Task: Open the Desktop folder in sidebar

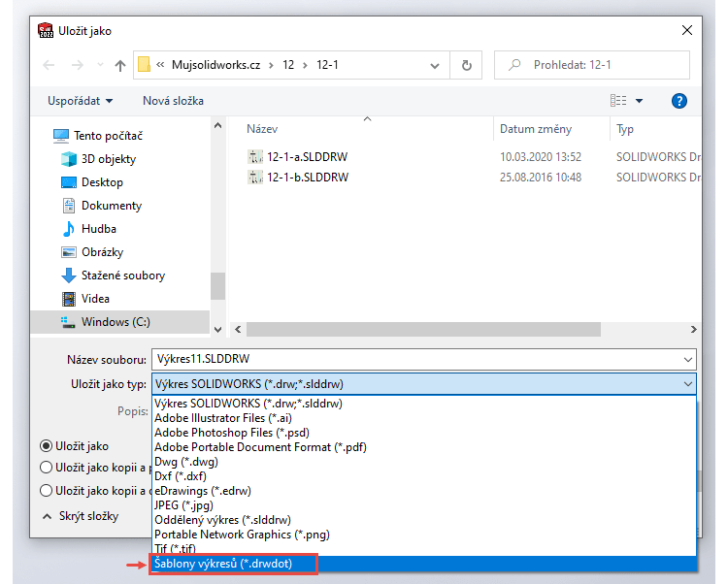Action: pyautogui.click(x=102, y=181)
